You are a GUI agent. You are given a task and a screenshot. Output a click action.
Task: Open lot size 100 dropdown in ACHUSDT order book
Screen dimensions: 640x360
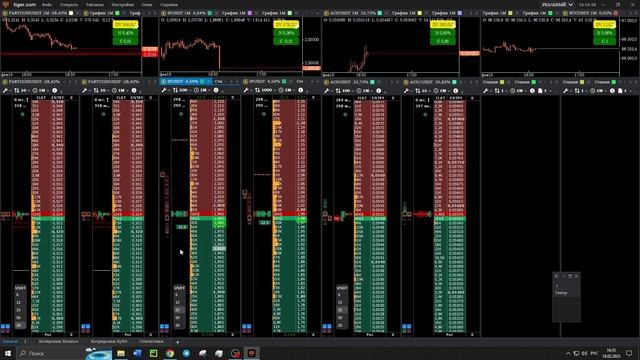coord(344,90)
